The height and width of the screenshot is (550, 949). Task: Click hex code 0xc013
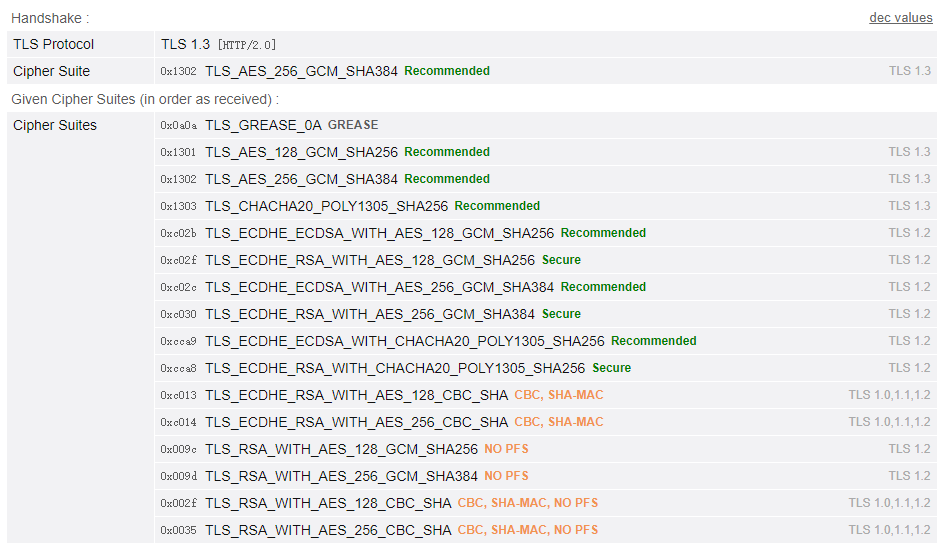point(179,396)
